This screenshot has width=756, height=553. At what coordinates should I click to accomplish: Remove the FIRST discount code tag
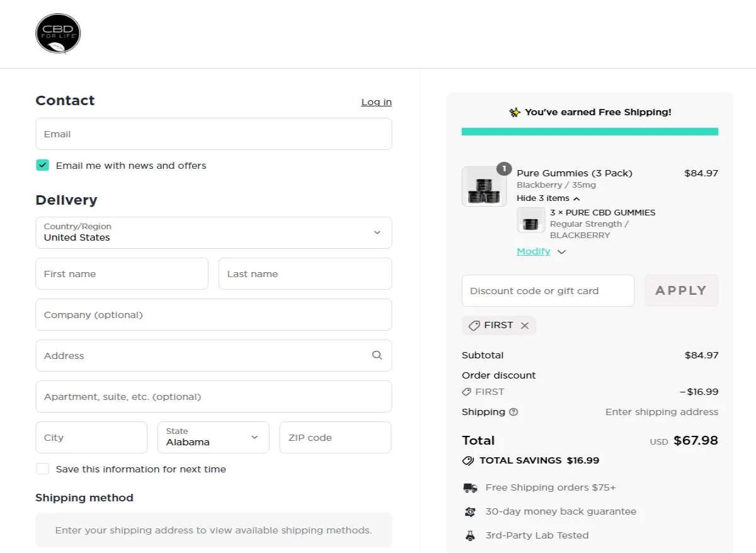click(x=525, y=326)
